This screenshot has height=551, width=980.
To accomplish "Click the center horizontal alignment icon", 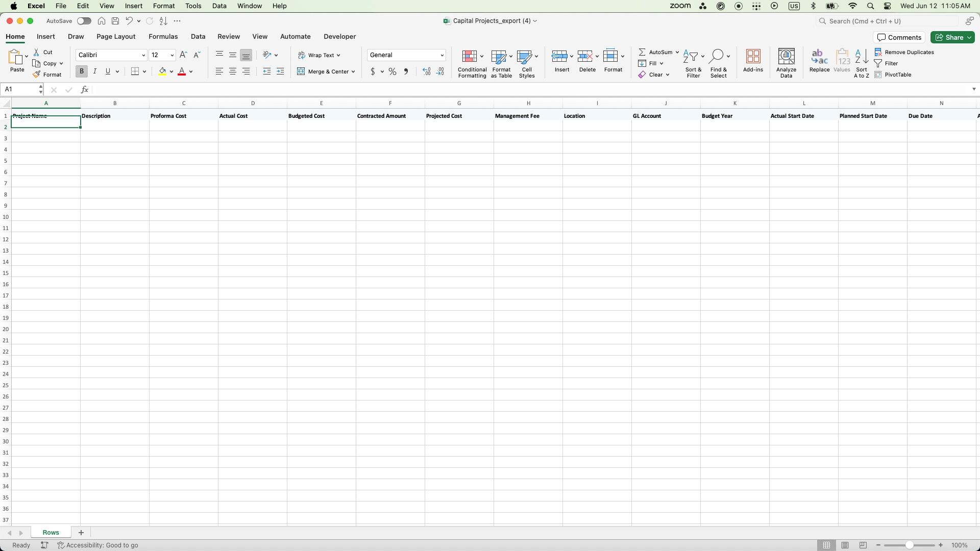I will (x=233, y=71).
